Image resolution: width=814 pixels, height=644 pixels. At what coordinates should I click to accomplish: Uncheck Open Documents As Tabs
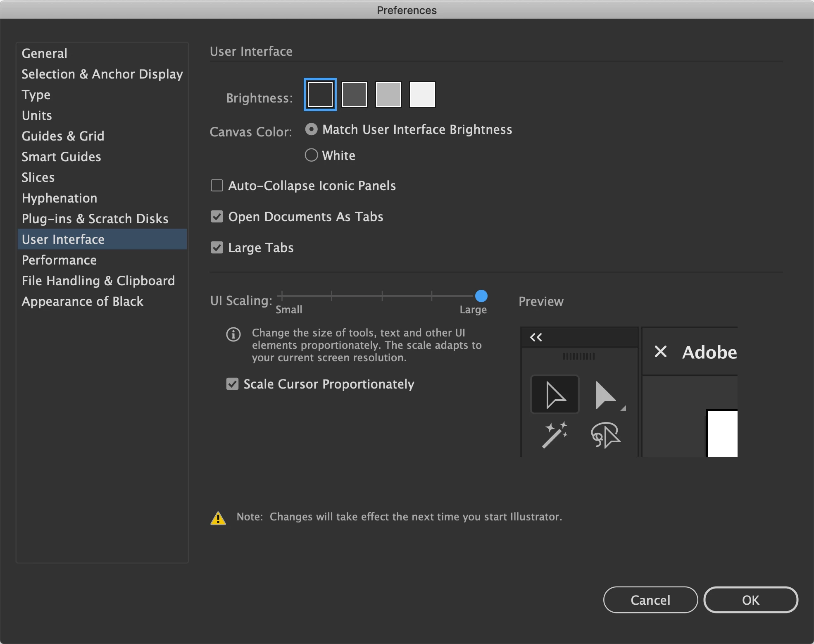pyautogui.click(x=217, y=217)
